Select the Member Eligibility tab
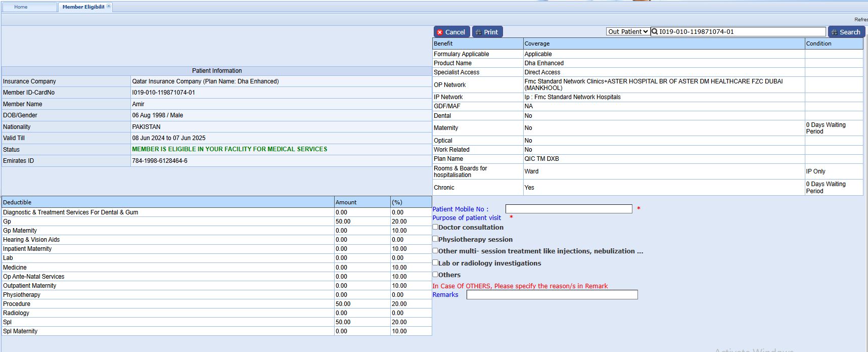868x352 pixels. point(82,7)
